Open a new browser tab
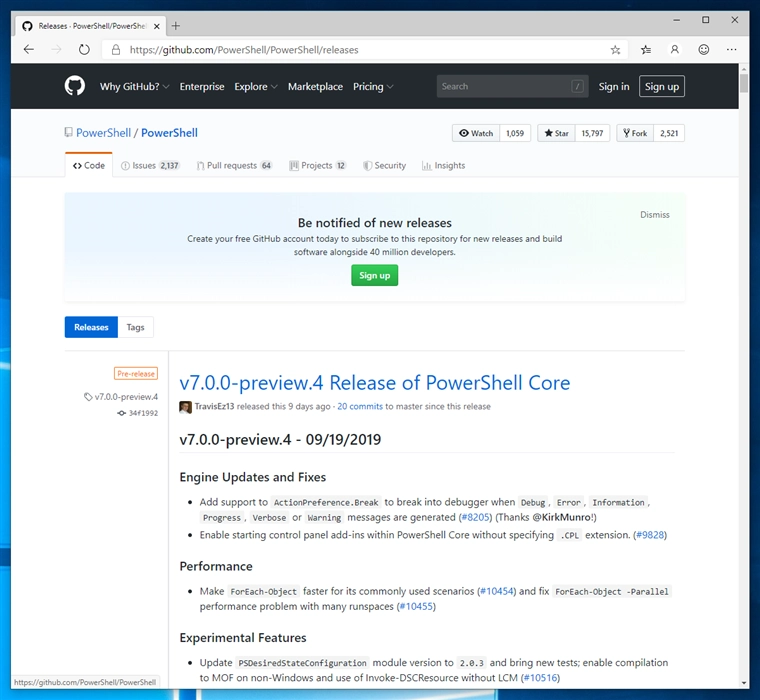Viewport: 760px width, 700px height. pos(176,26)
